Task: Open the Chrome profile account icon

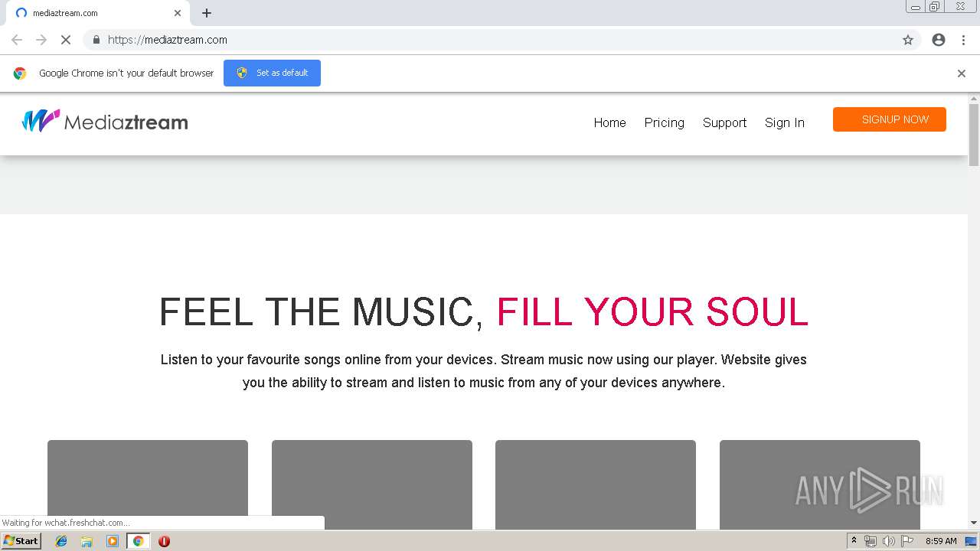Action: [x=939, y=40]
